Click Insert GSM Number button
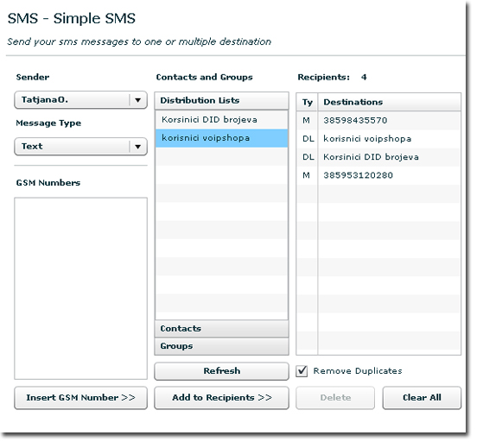Image resolution: width=483 pixels, height=448 pixels. tap(80, 398)
